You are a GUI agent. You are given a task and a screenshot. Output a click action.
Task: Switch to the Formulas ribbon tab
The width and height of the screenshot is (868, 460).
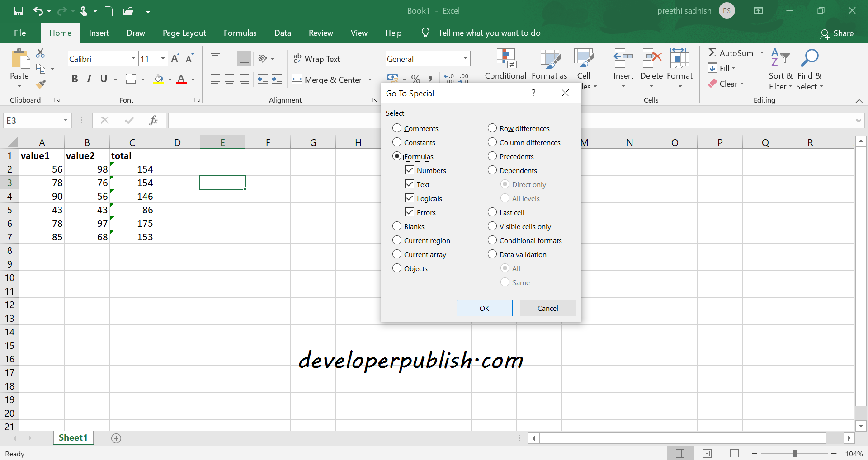point(240,33)
